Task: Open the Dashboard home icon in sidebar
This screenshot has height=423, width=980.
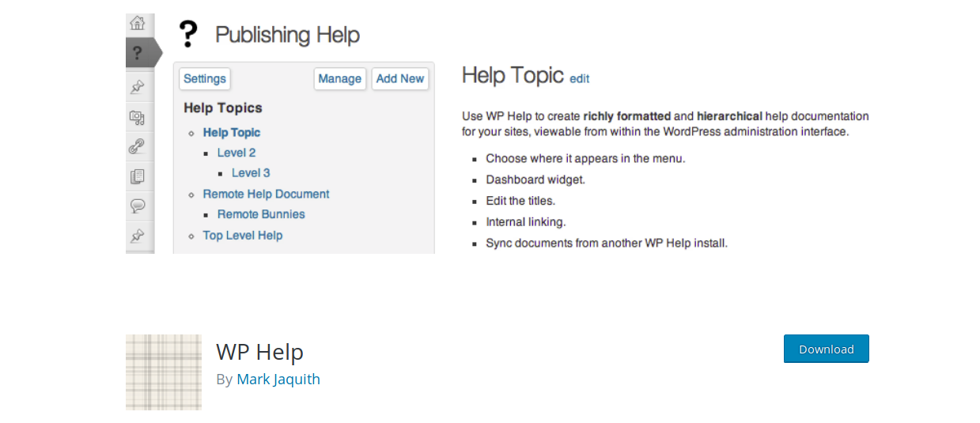Action: 138,23
